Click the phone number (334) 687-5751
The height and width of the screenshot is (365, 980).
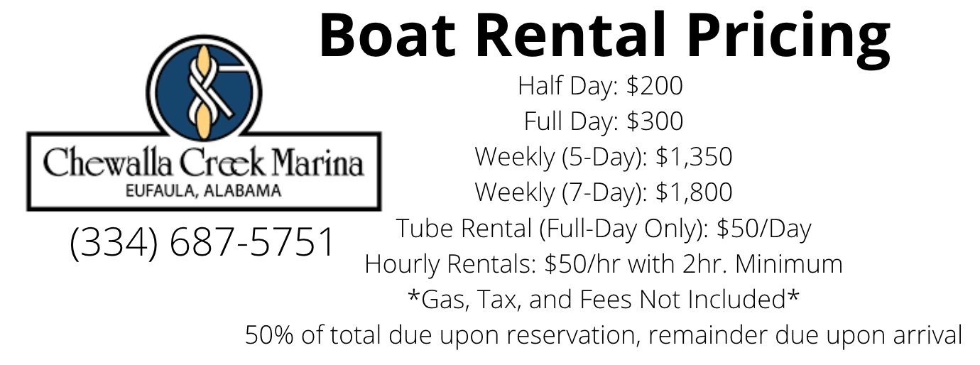203,243
